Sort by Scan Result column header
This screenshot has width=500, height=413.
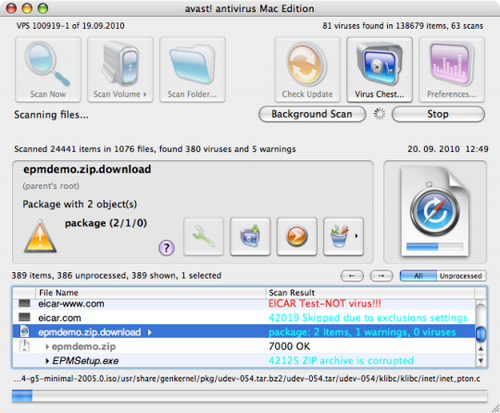(x=370, y=293)
